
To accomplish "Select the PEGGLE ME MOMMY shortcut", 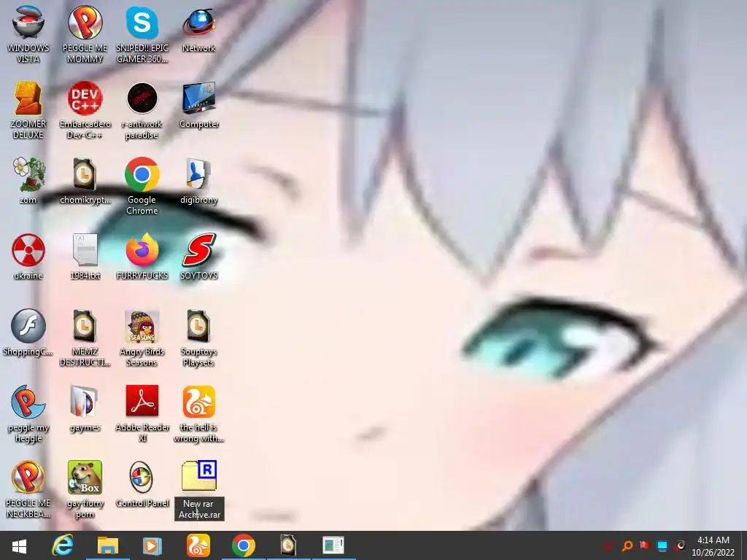I will pos(85,34).
